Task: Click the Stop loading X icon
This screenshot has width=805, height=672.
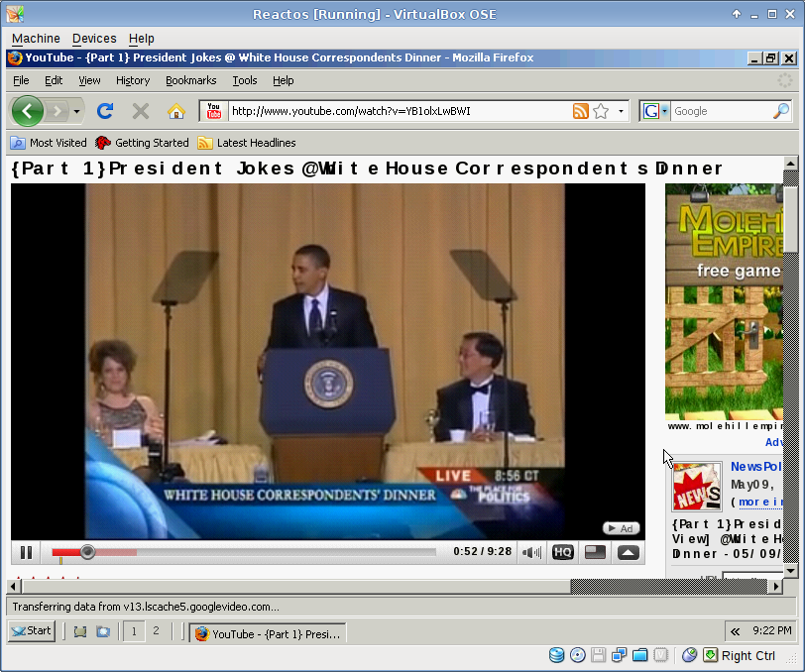Action: click(140, 111)
